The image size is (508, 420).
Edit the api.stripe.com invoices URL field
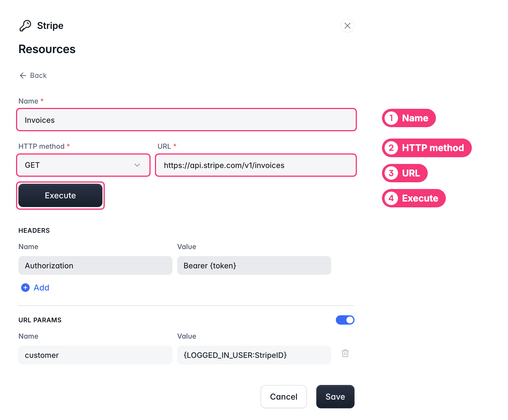(x=256, y=165)
